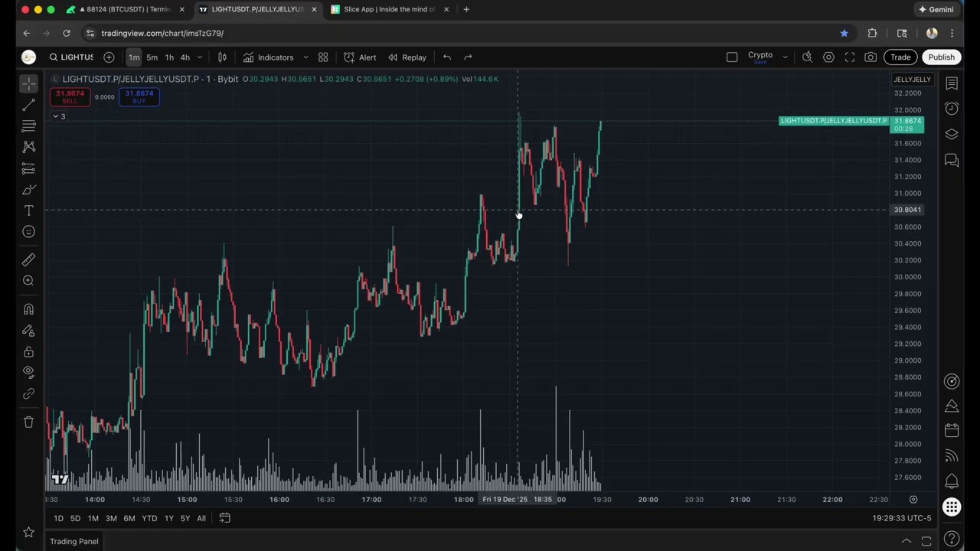Click the Publish button
This screenshot has width=980, height=551.
[x=941, y=57]
